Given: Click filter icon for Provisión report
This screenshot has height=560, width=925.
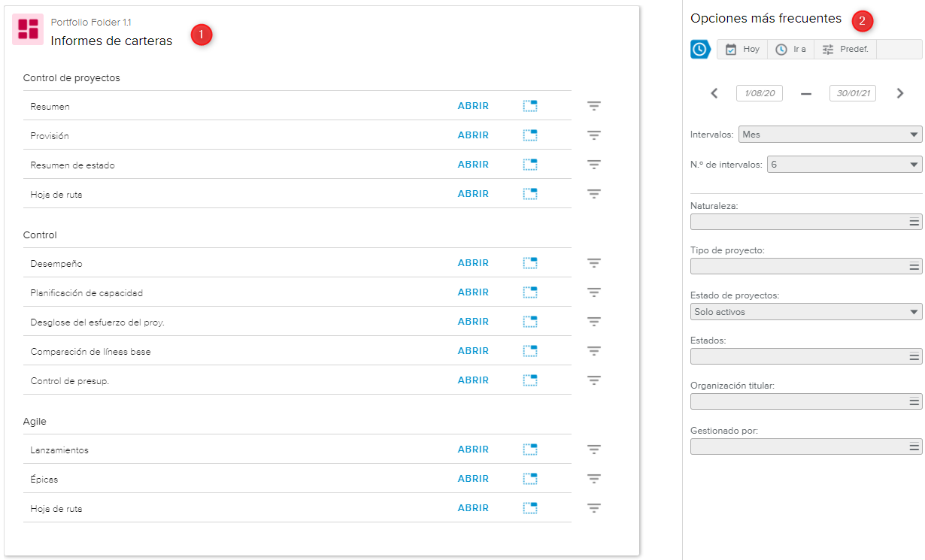Looking at the screenshot, I should [593, 135].
